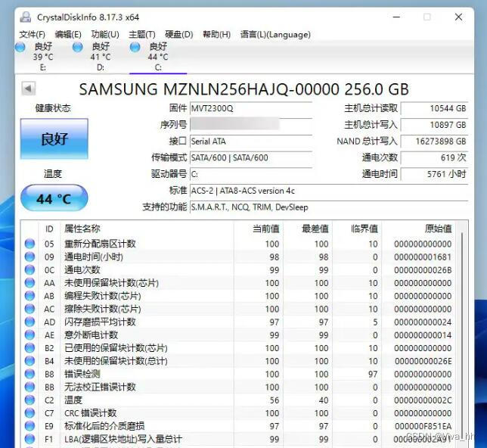Click the CrystalDiskInfo app icon in title bar
This screenshot has height=448, width=487.
pos(26,17)
